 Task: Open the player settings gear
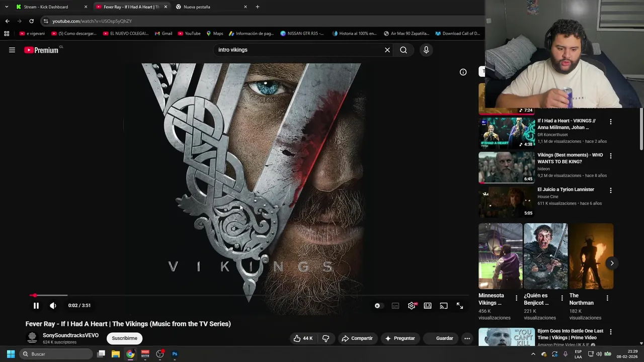click(x=412, y=306)
